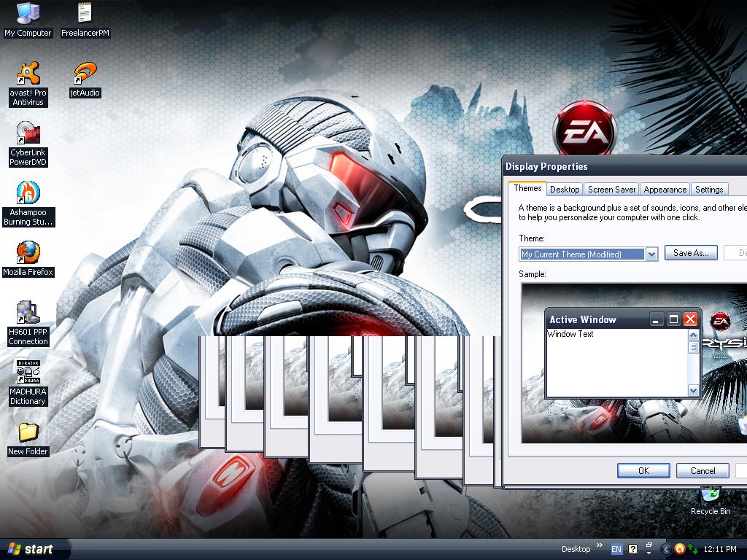The height and width of the screenshot is (560, 747).
Task: Click the Save As... button
Action: (x=691, y=253)
